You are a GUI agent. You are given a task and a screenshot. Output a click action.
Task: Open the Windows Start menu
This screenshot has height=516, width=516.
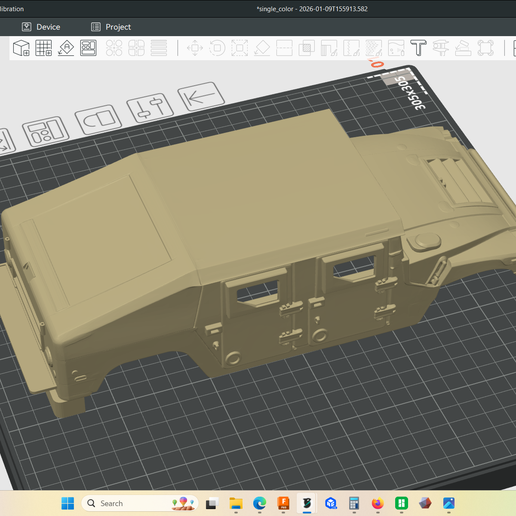[68, 503]
